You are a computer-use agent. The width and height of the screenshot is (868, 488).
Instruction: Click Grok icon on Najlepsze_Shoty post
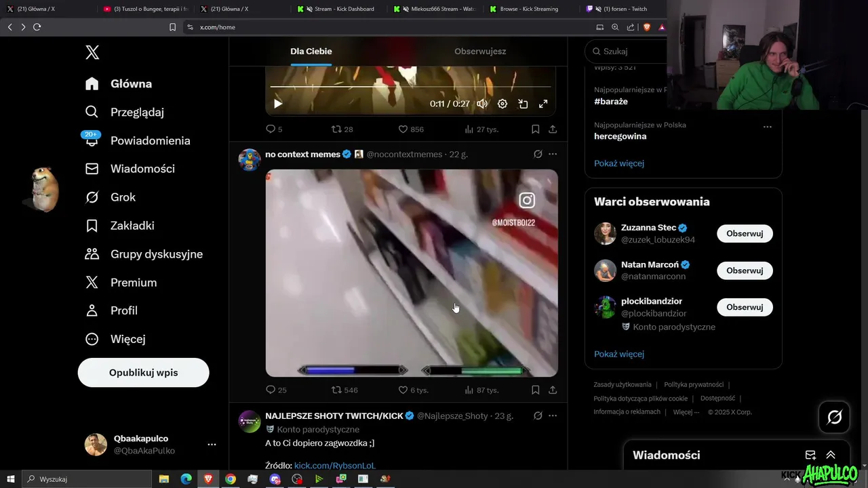(x=538, y=415)
